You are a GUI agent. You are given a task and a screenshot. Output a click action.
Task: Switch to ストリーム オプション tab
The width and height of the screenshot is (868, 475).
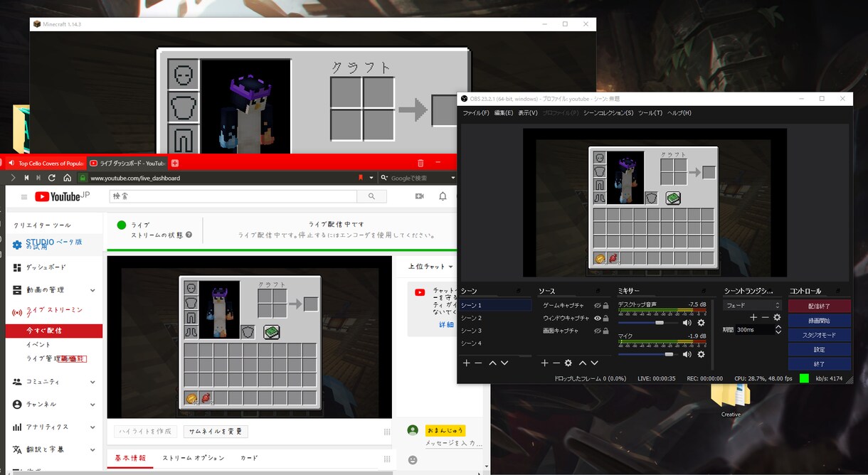pos(194,458)
